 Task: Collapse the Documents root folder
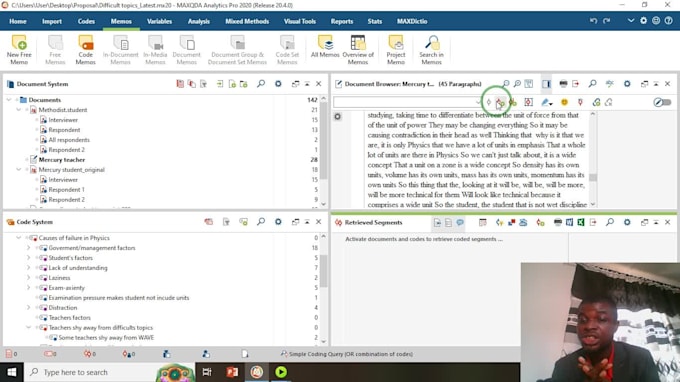[9, 100]
